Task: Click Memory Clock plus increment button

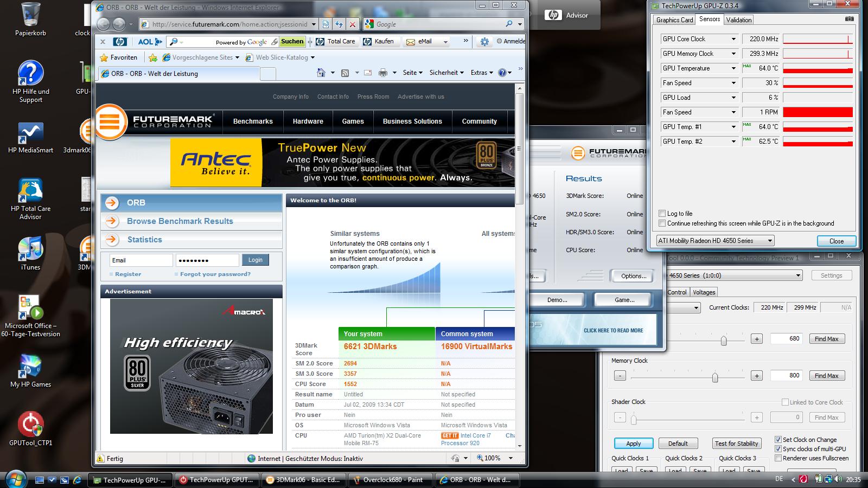Action: point(756,376)
